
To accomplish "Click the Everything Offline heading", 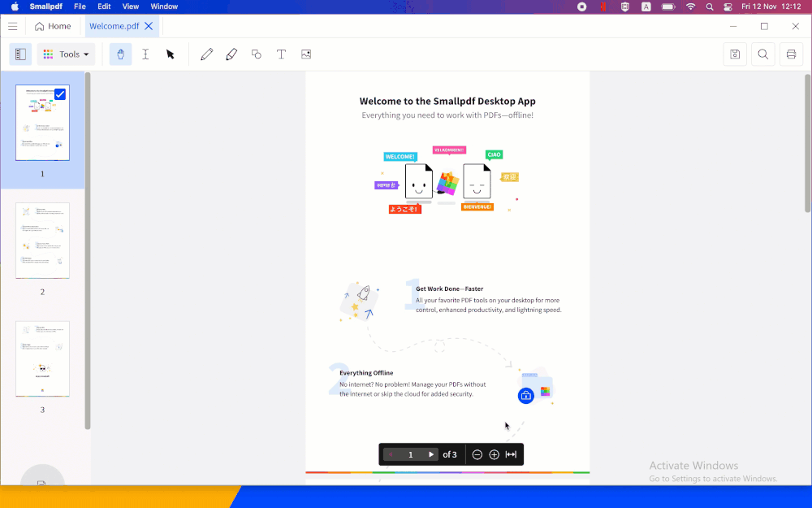I will [x=366, y=373].
